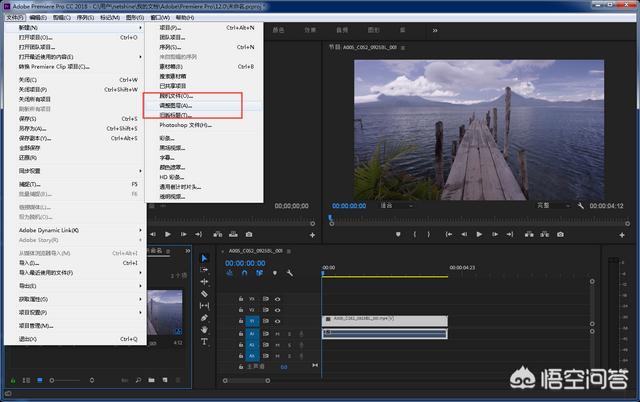Select the Hand tool
The height and width of the screenshot is (402, 640).
click(x=204, y=329)
